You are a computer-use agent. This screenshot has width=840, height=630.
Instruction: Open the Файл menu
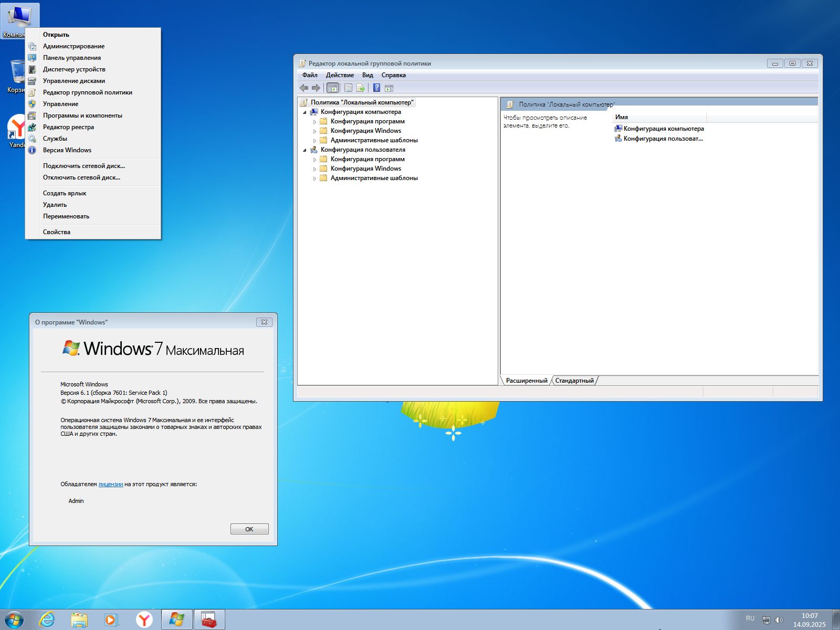pyautogui.click(x=310, y=75)
